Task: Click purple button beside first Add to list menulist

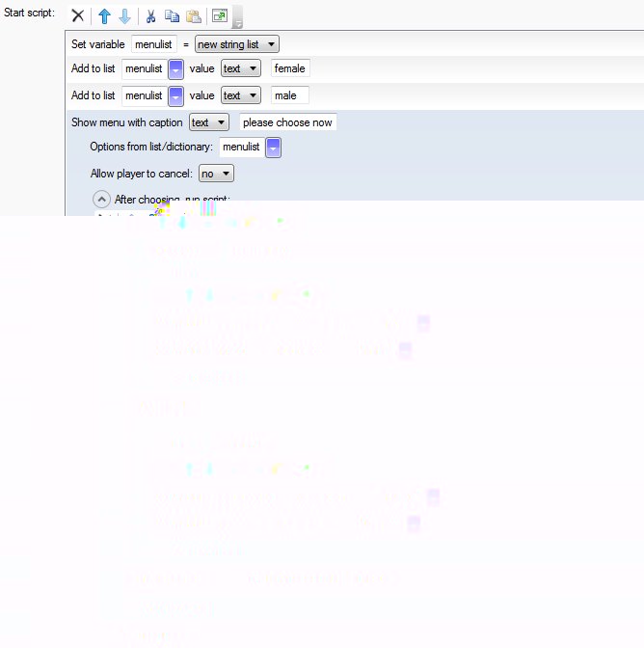Action: click(175, 68)
